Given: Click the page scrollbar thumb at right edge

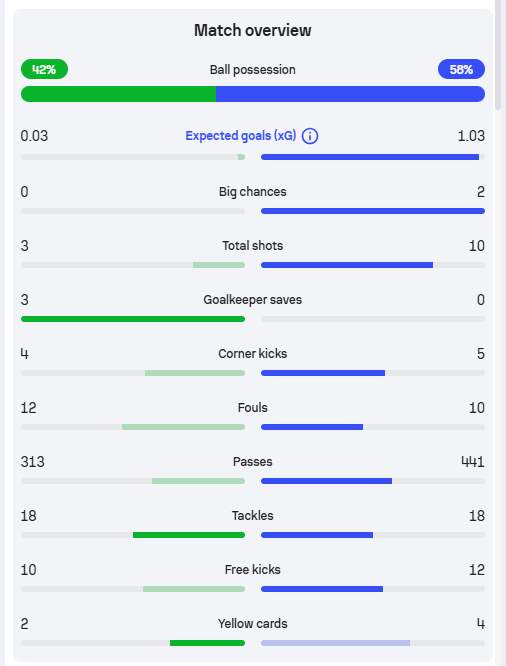Looking at the screenshot, I should tap(500, 55).
